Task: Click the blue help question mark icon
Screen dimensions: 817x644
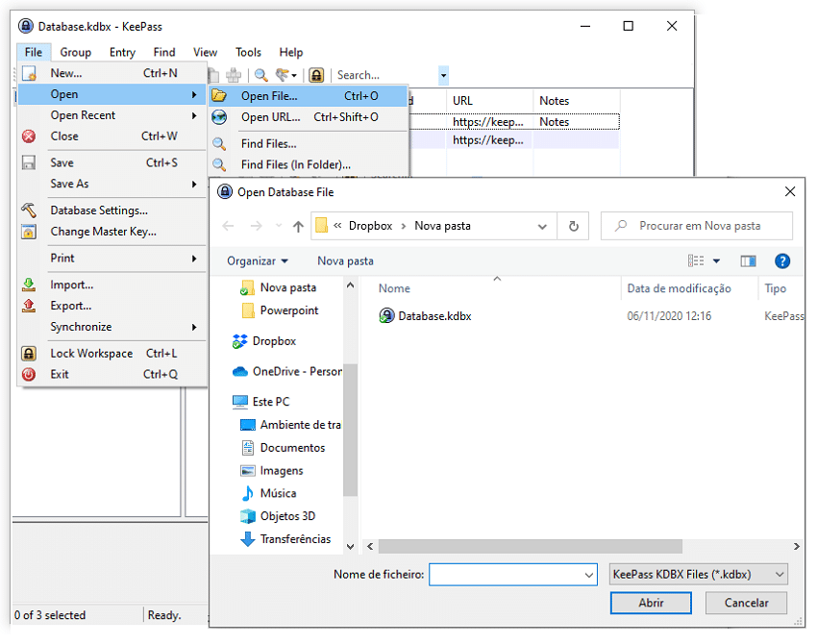Action: (782, 261)
